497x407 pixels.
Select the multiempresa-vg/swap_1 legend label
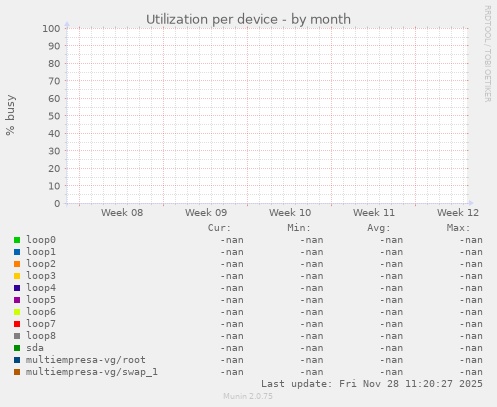click(92, 372)
